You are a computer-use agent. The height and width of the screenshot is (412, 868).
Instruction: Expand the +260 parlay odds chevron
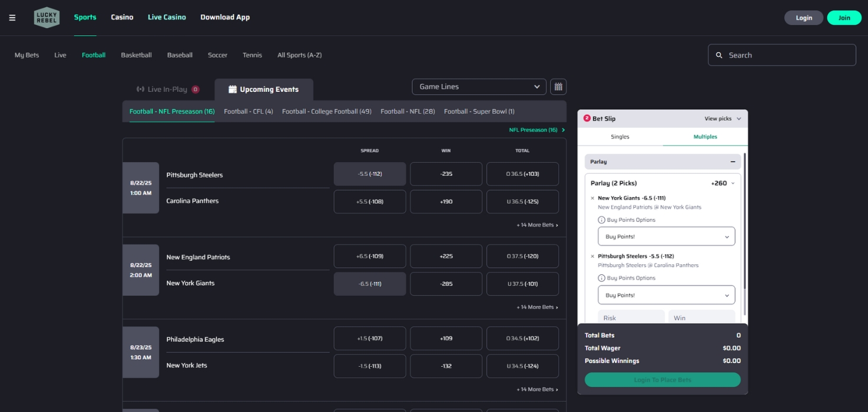733,184
